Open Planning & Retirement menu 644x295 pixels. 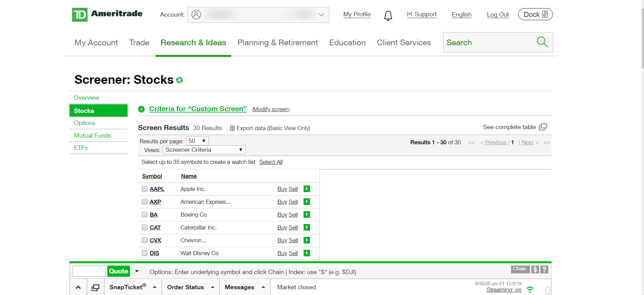277,43
